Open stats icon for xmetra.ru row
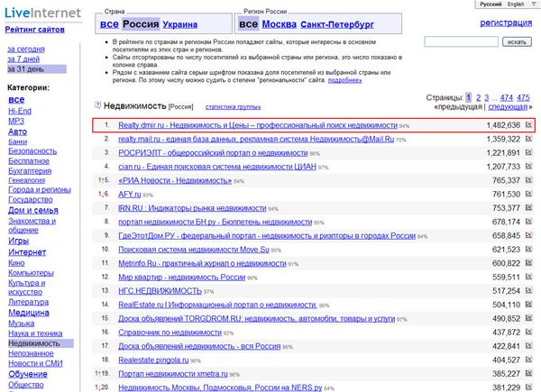The image size is (541, 392). tap(528, 373)
